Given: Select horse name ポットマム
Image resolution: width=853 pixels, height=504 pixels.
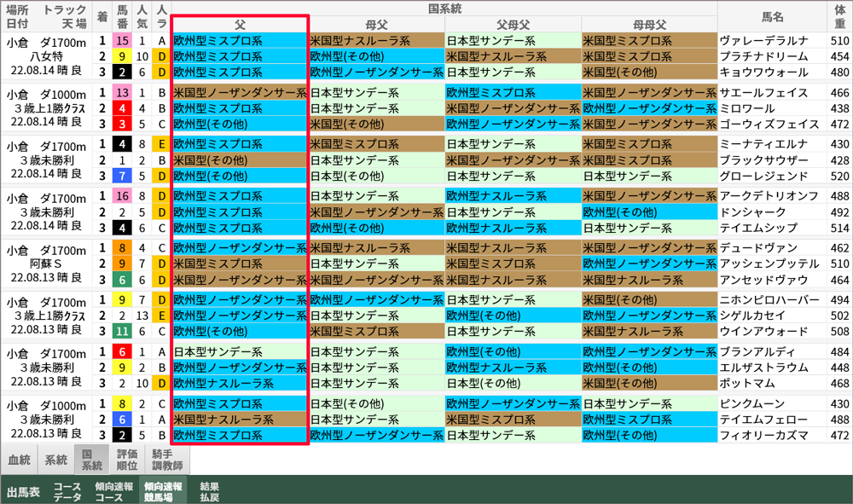Looking at the screenshot, I should 747,384.
